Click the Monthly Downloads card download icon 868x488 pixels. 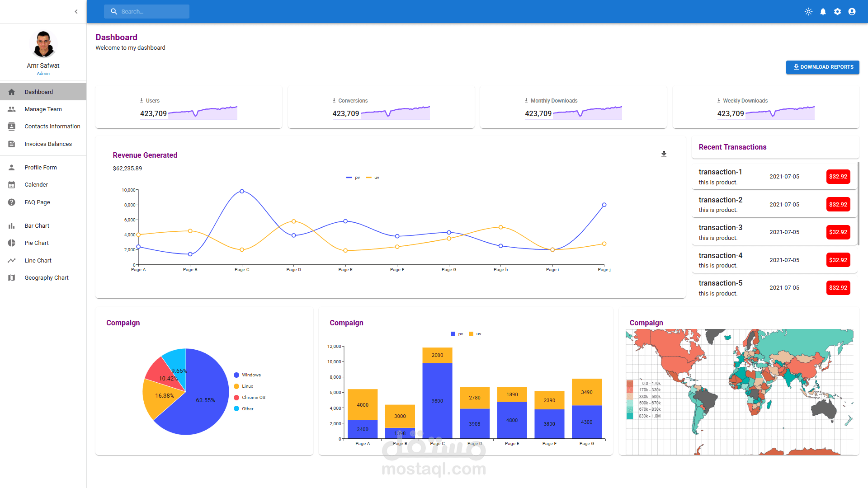click(x=526, y=100)
